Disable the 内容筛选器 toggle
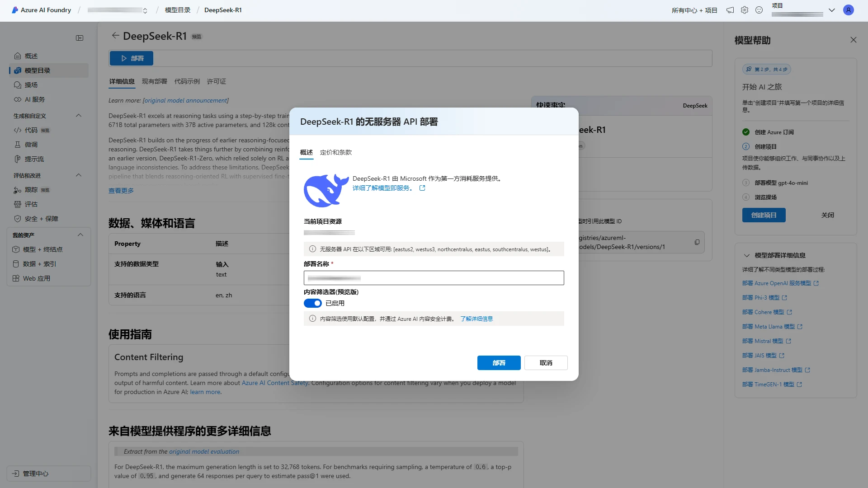Screen dimensions: 868x488 click(313, 303)
